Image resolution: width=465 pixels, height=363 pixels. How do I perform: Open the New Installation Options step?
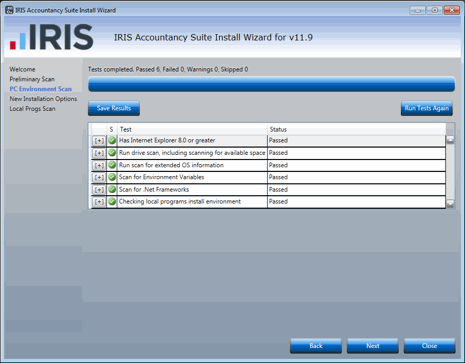tap(43, 99)
